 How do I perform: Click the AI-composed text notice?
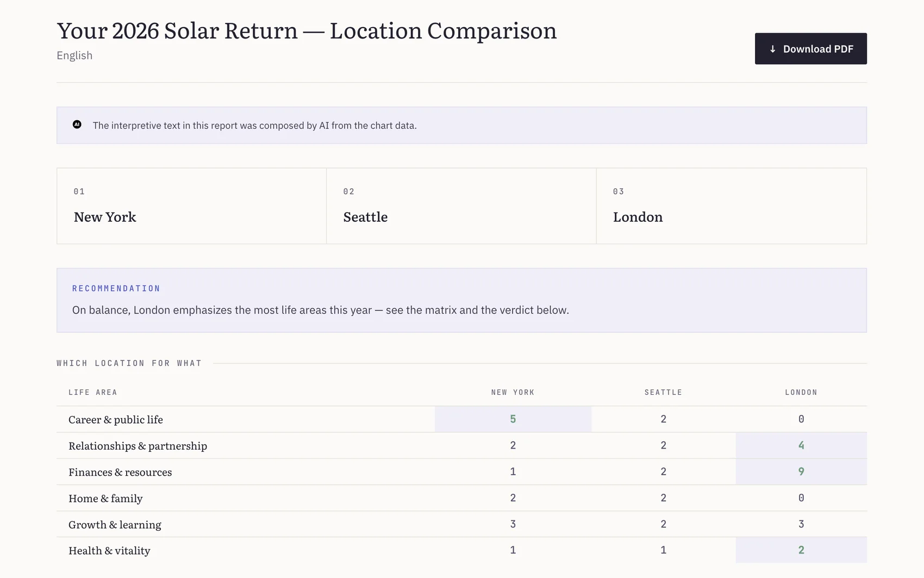tap(254, 126)
